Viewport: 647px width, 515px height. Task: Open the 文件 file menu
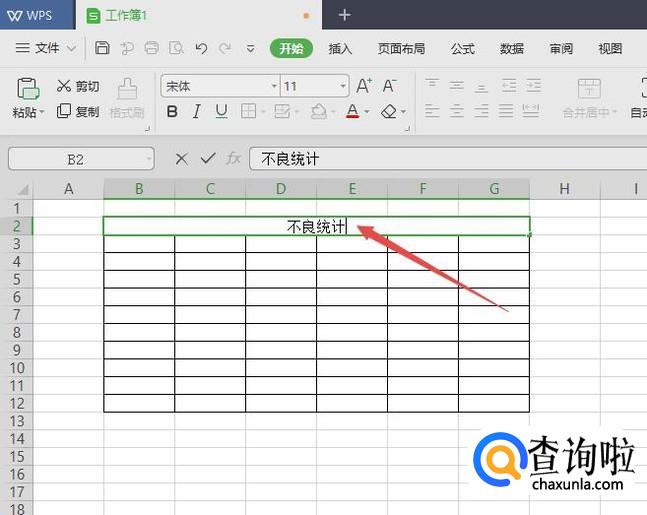click(45, 48)
